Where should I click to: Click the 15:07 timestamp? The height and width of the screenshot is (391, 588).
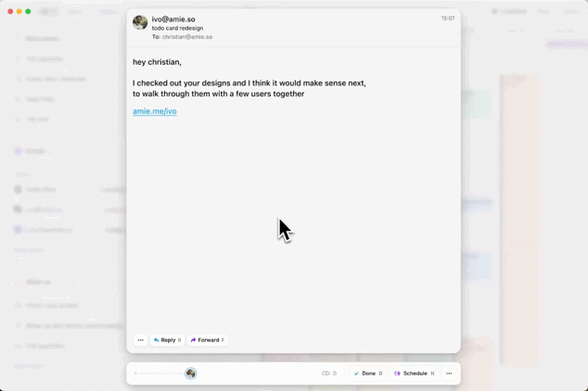coord(448,19)
